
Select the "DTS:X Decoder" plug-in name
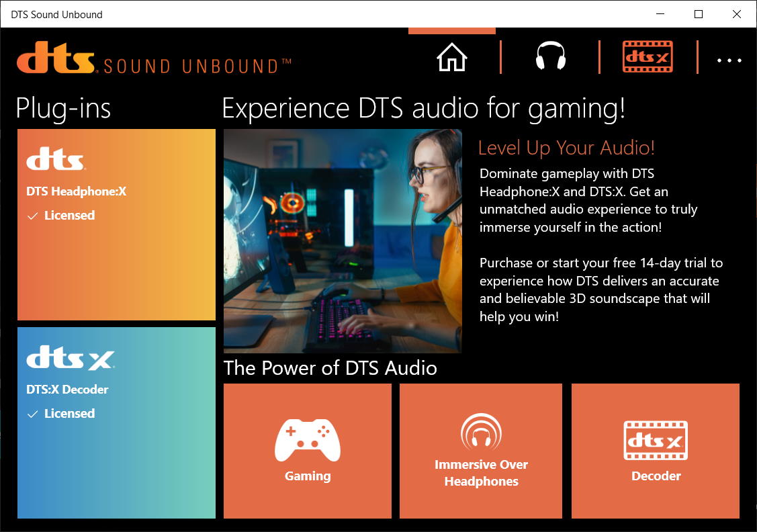(67, 390)
